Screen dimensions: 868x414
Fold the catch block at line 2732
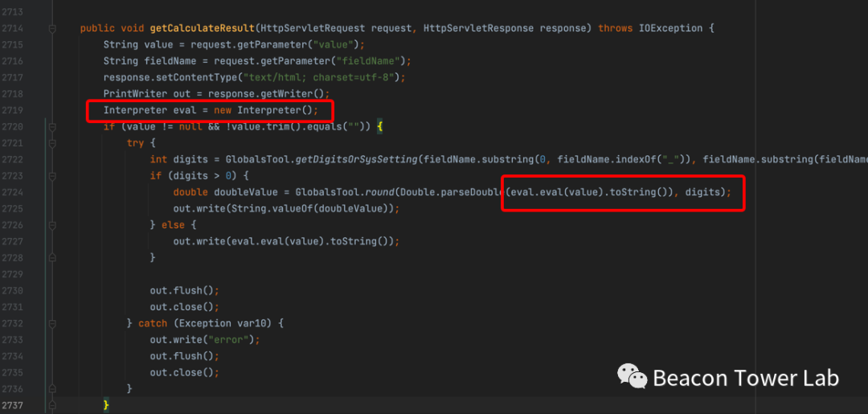tap(52, 323)
